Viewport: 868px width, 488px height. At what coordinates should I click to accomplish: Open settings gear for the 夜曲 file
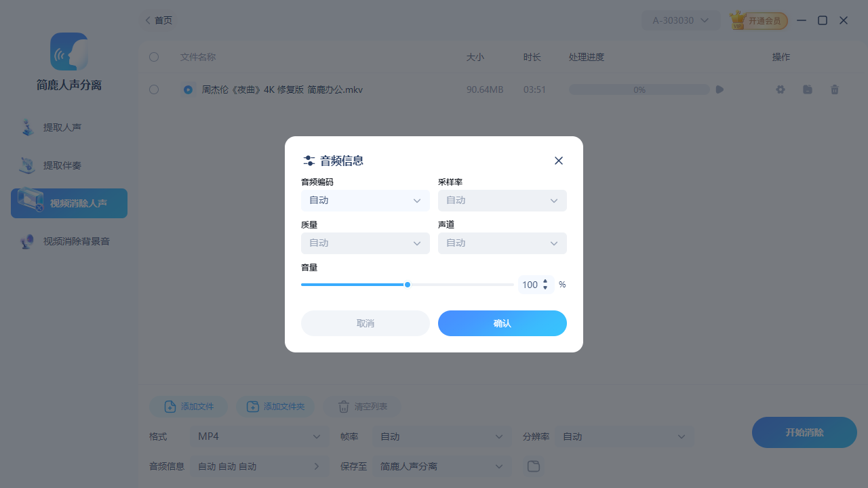781,89
